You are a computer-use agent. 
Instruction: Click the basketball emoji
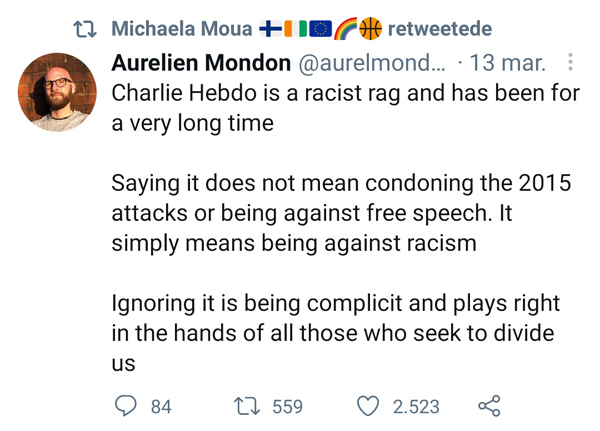pyautogui.click(x=370, y=26)
